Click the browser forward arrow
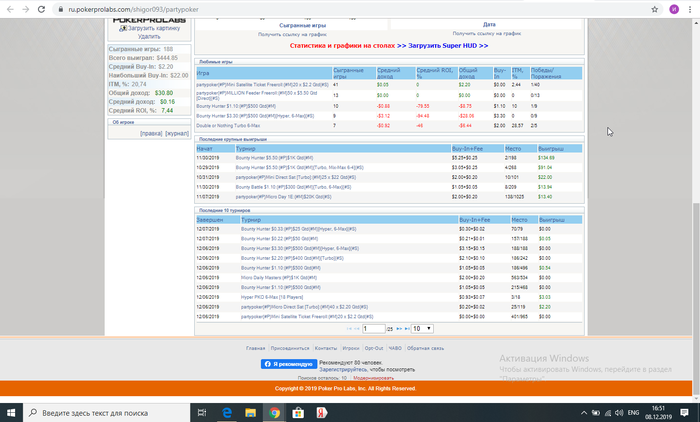The image size is (700, 422). pos(25,9)
